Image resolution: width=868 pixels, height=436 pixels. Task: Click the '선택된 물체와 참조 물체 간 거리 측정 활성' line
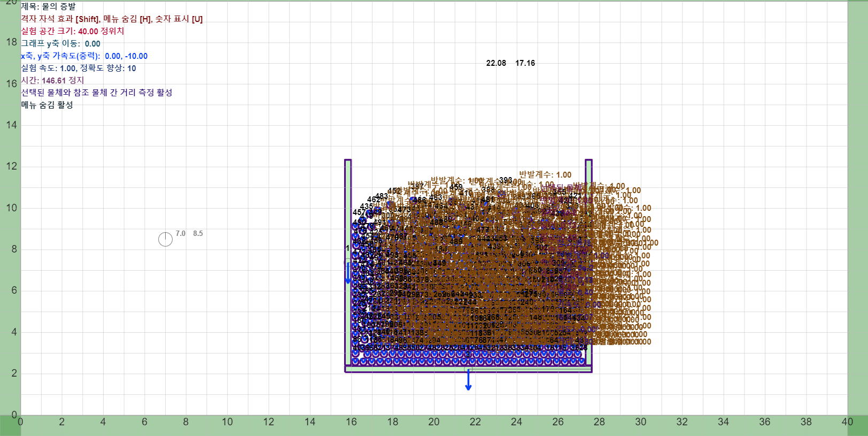[x=97, y=93]
